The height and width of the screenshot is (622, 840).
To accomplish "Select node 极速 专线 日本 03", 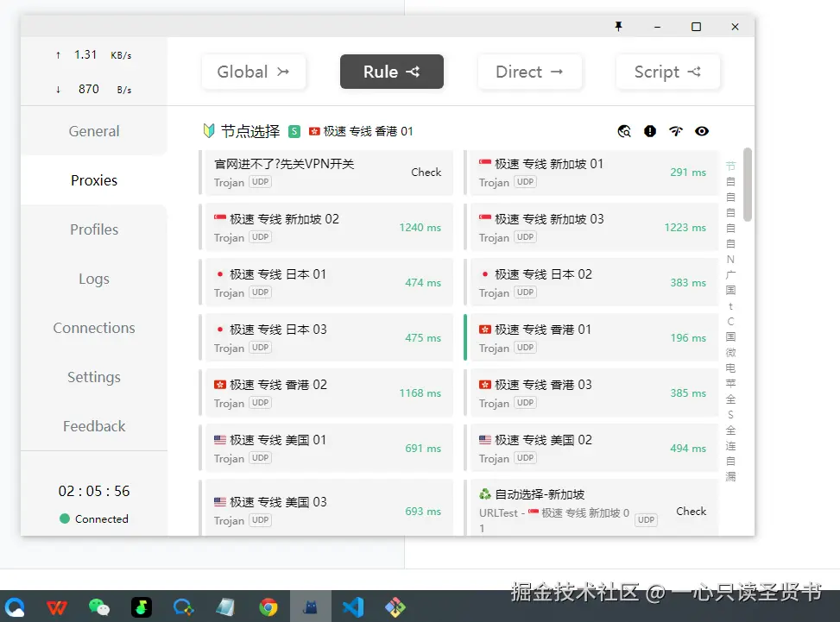I will [x=325, y=338].
